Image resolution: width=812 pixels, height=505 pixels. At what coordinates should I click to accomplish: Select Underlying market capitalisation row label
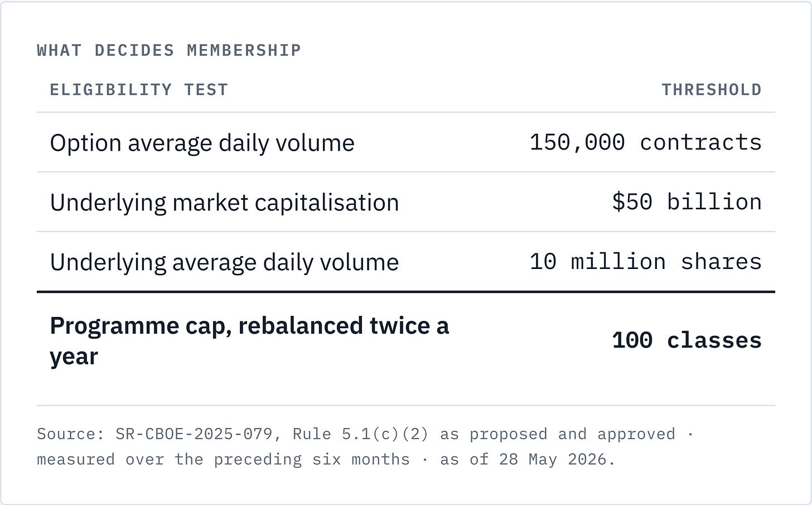[225, 203]
